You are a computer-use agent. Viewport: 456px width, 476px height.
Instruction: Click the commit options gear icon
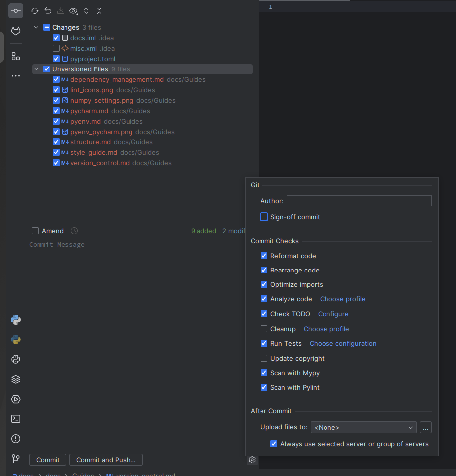[252, 460]
